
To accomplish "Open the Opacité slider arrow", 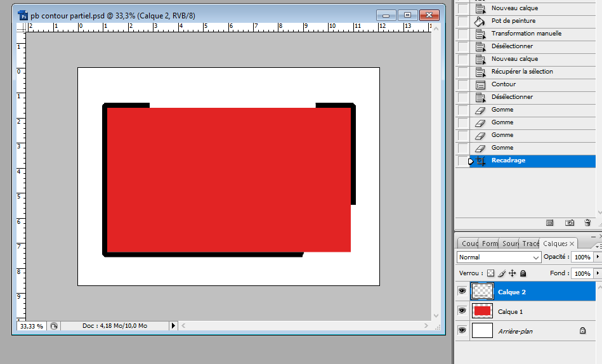I will tap(598, 256).
